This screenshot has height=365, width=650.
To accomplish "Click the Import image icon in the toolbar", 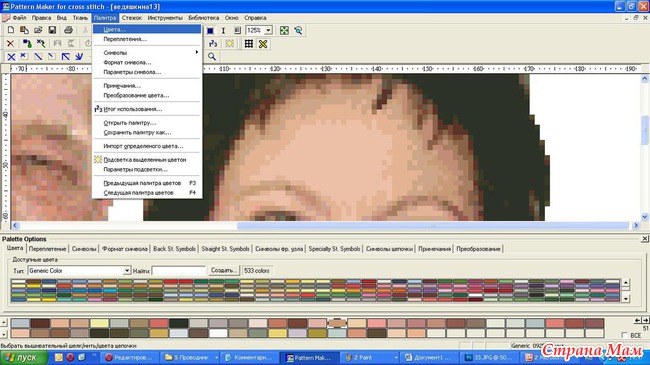I will pyautogui.click(x=24, y=30).
